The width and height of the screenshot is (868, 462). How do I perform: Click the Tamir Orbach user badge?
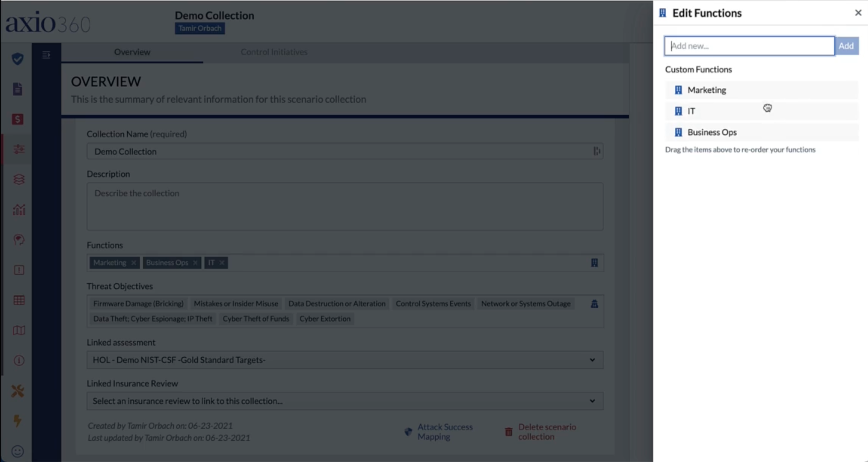point(200,28)
